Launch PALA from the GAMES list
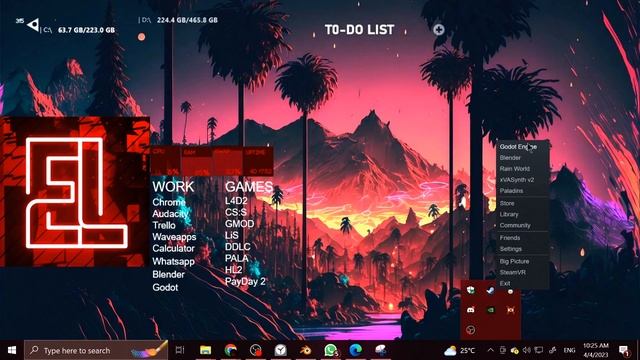 pyautogui.click(x=236, y=258)
